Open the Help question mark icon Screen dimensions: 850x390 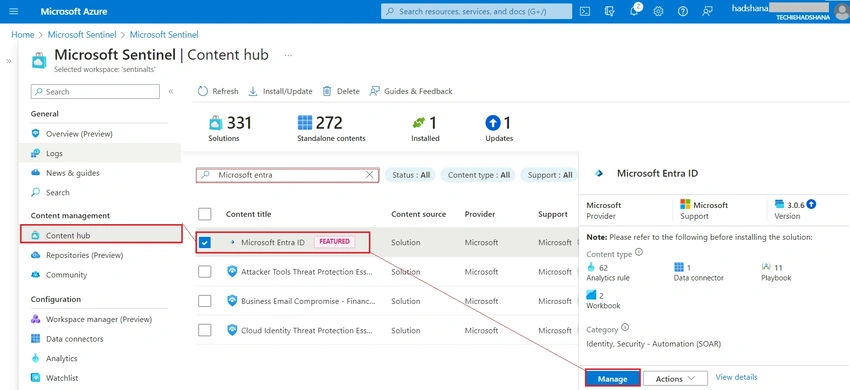(682, 11)
